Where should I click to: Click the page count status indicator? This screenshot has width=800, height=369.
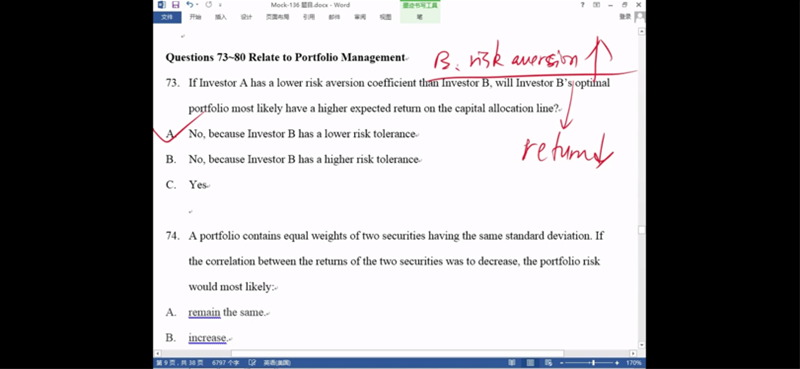click(x=180, y=363)
